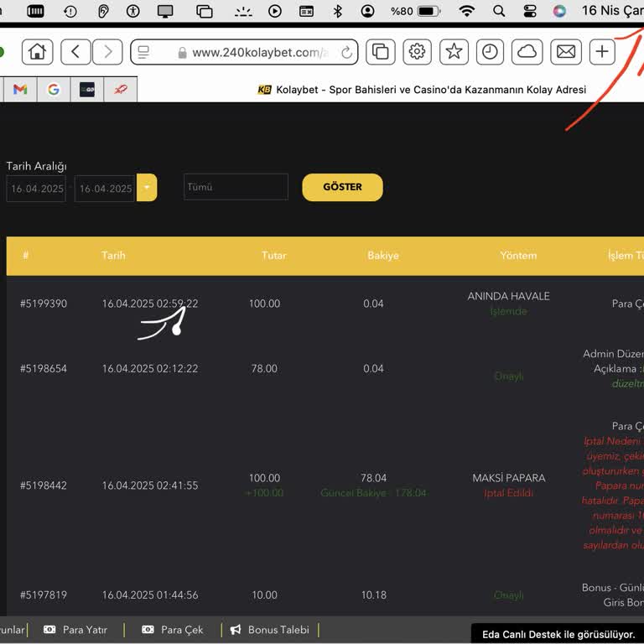Click the Bakiye column header
The width and height of the screenshot is (644, 644).
click(383, 256)
